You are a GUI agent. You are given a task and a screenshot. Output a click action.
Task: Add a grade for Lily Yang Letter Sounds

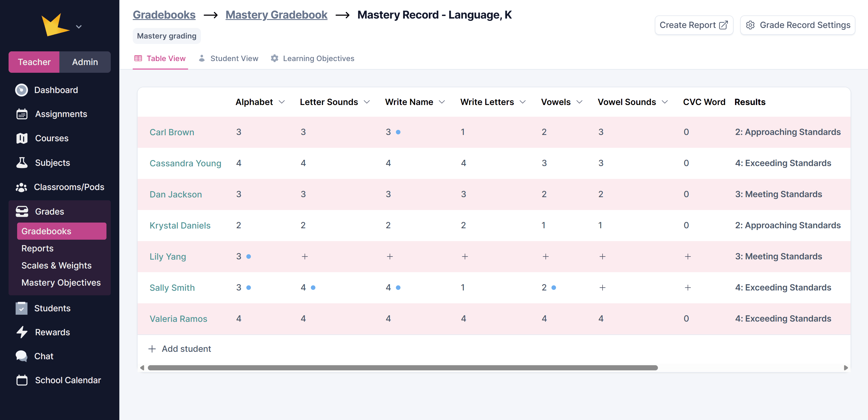(305, 257)
